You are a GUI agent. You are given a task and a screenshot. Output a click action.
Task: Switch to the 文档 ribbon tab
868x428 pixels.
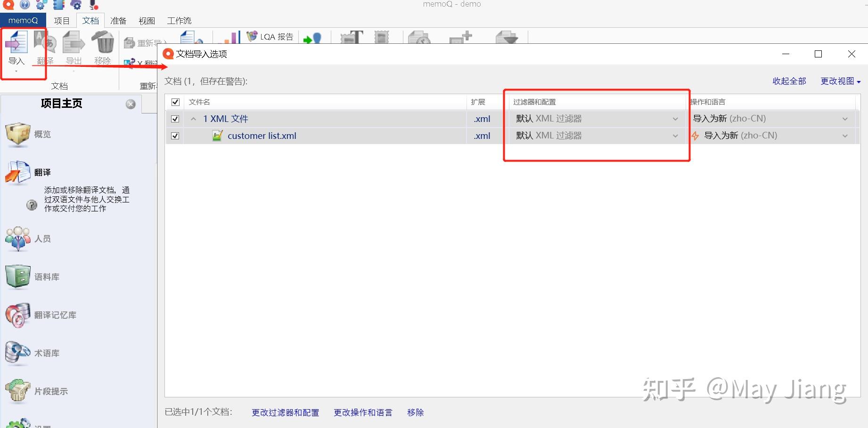pyautogui.click(x=90, y=21)
